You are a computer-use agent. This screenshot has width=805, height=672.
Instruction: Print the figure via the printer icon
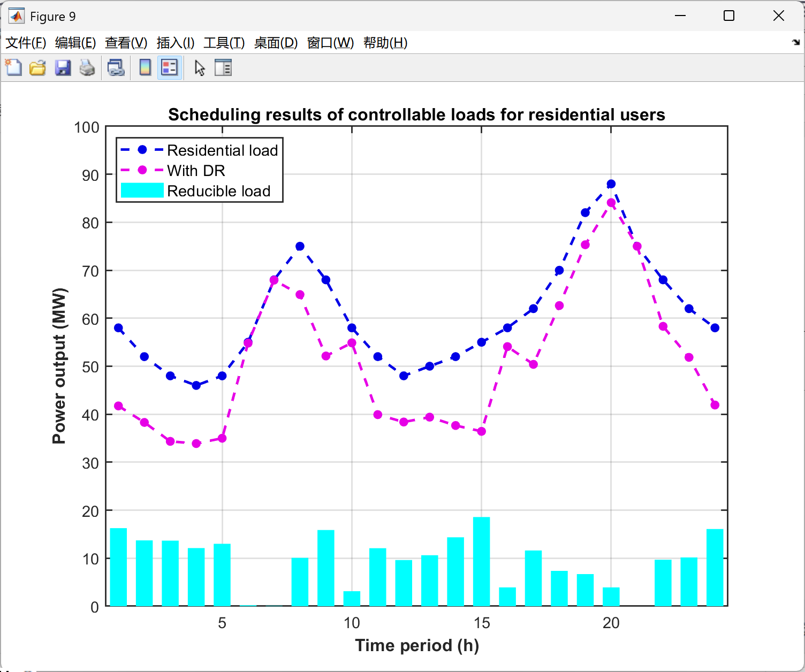coord(87,68)
